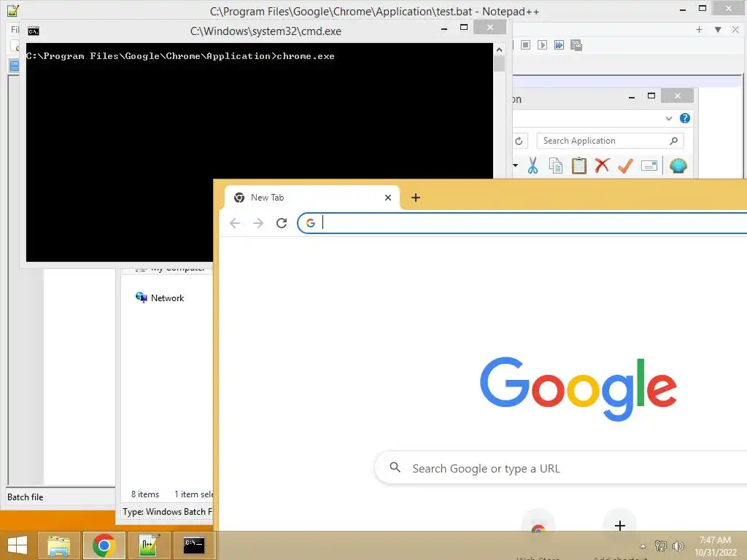Viewport: 747px width, 560px height.
Task: Minimize the cmd.exe window
Action: click(x=444, y=28)
